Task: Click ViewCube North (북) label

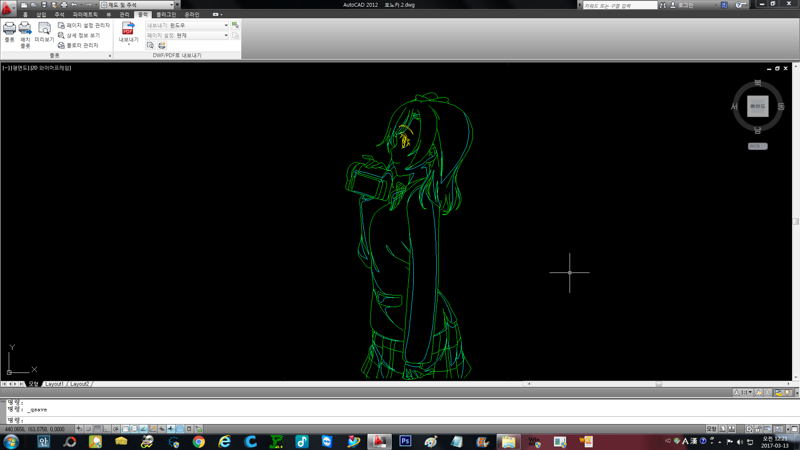Action: 758,83
